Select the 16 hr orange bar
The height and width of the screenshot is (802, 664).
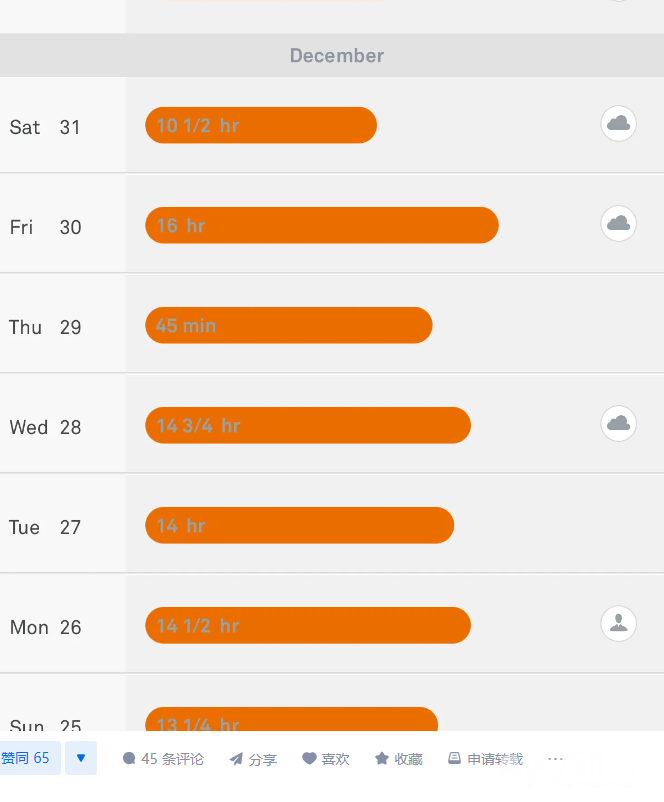(x=322, y=225)
